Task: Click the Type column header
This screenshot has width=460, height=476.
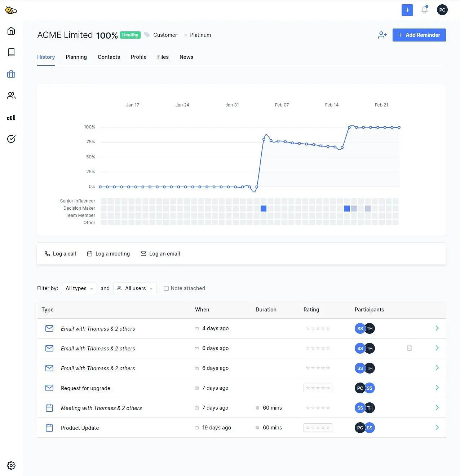Action: pos(48,310)
